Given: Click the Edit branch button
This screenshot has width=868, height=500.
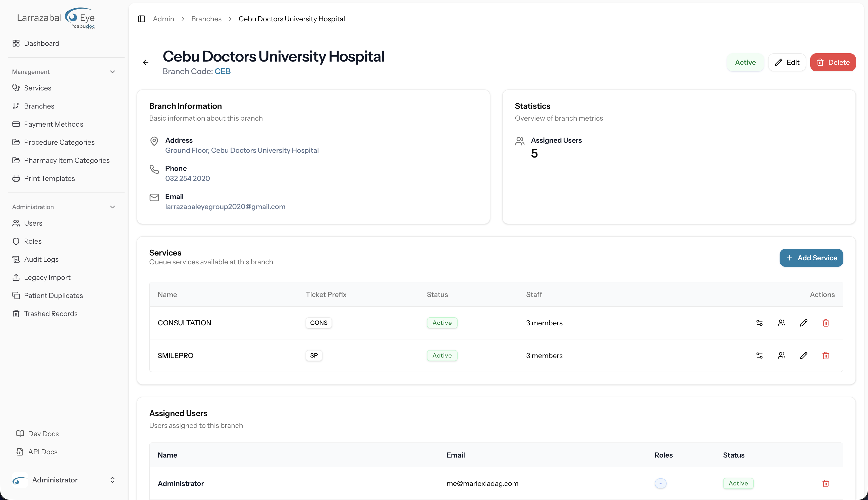Looking at the screenshot, I should tap(787, 62).
